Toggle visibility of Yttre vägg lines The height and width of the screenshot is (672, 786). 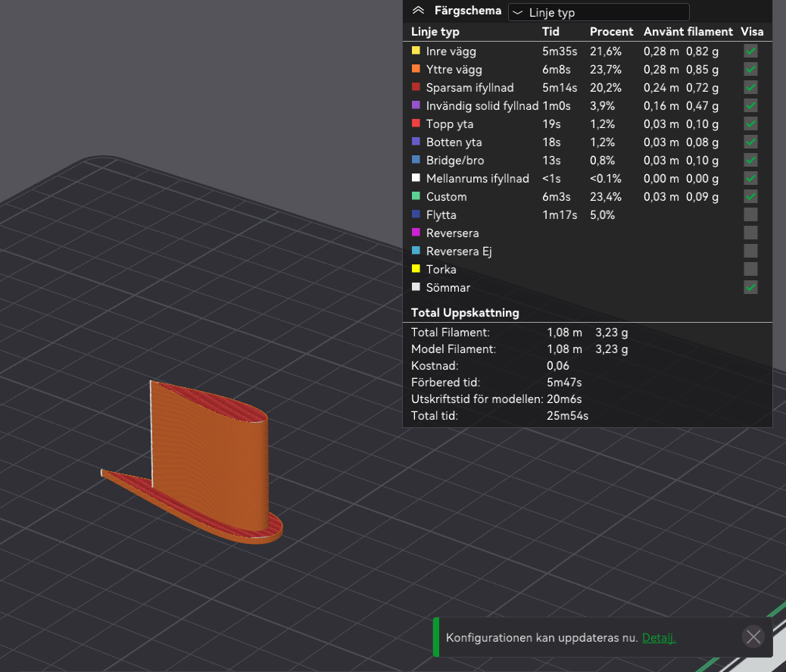pos(750,69)
